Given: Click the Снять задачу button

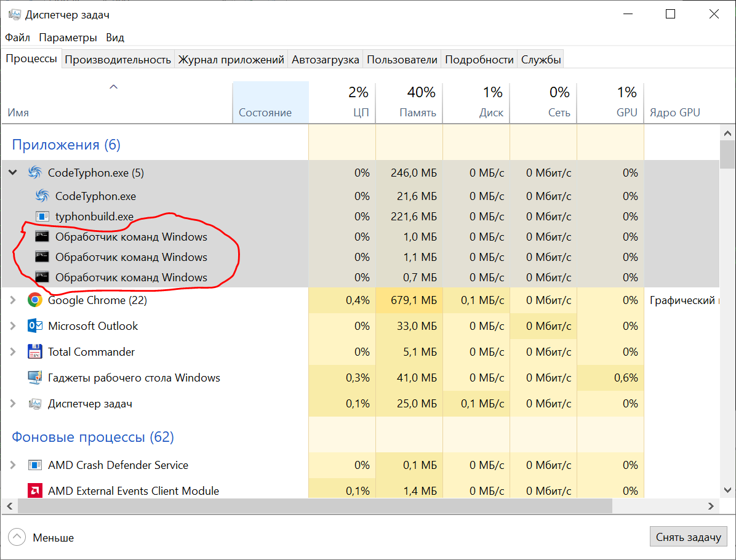Looking at the screenshot, I should (688, 537).
